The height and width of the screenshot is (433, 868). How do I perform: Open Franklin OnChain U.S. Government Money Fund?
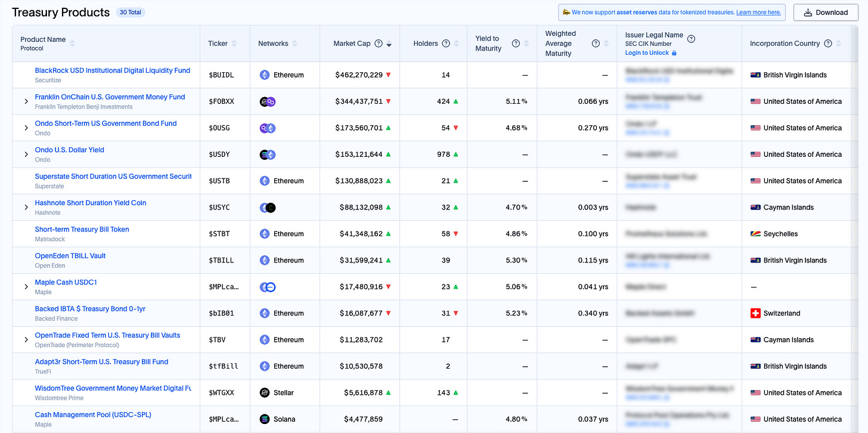pyautogui.click(x=110, y=97)
